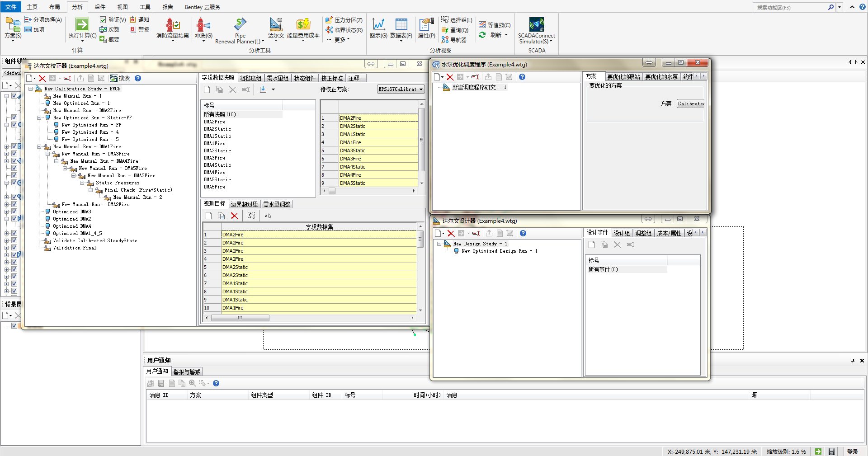Screen dimensions: 868x456
Task: Click 登录 sign-in link in status bar
Action: 853,451
